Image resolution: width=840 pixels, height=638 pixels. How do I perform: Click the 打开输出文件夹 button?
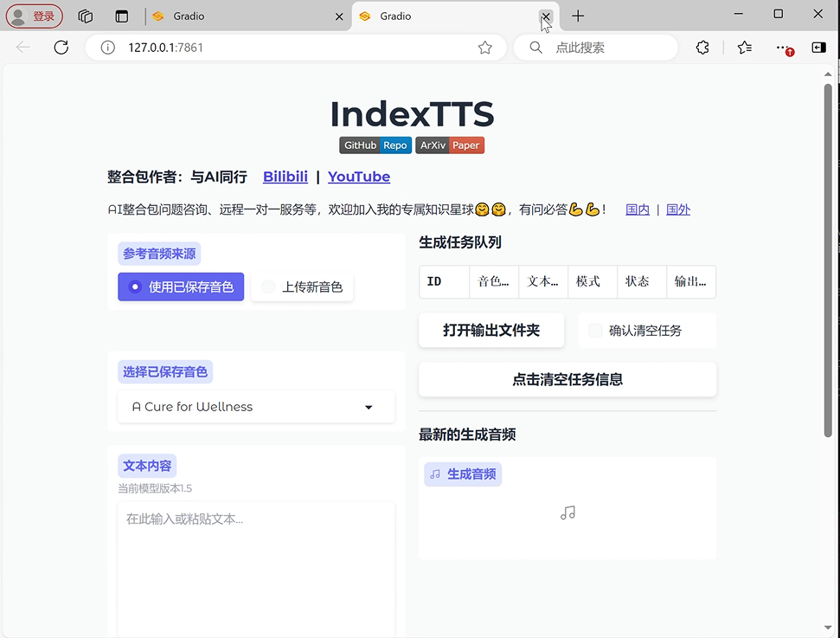pyautogui.click(x=491, y=330)
